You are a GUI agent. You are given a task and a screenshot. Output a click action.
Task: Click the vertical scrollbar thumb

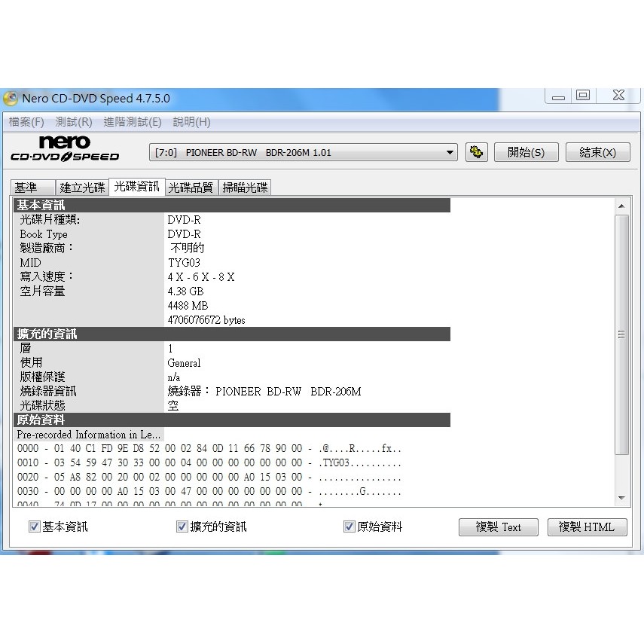621,334
